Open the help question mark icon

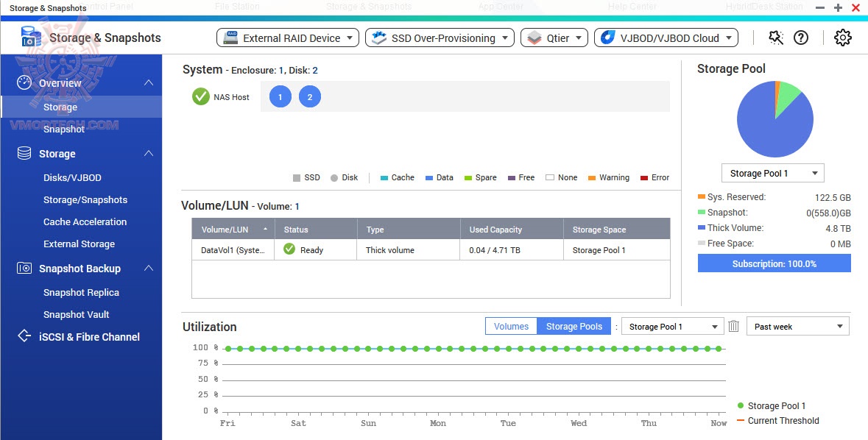click(801, 38)
